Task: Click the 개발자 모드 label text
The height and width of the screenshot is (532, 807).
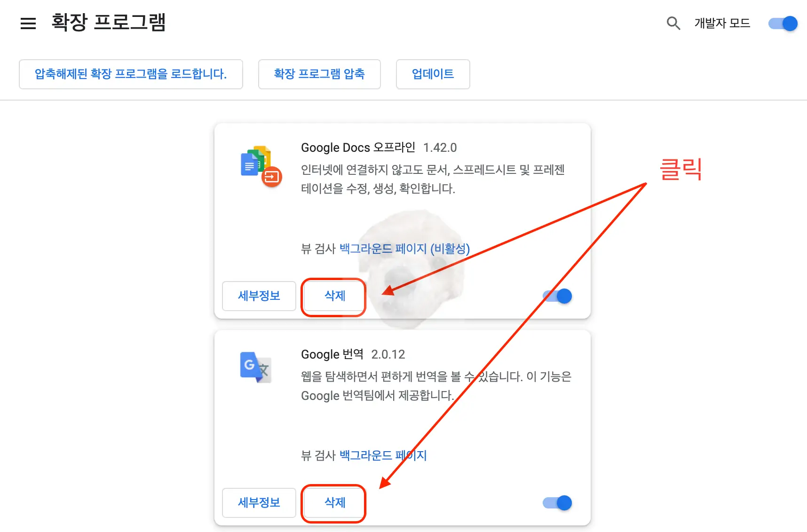Action: click(722, 23)
